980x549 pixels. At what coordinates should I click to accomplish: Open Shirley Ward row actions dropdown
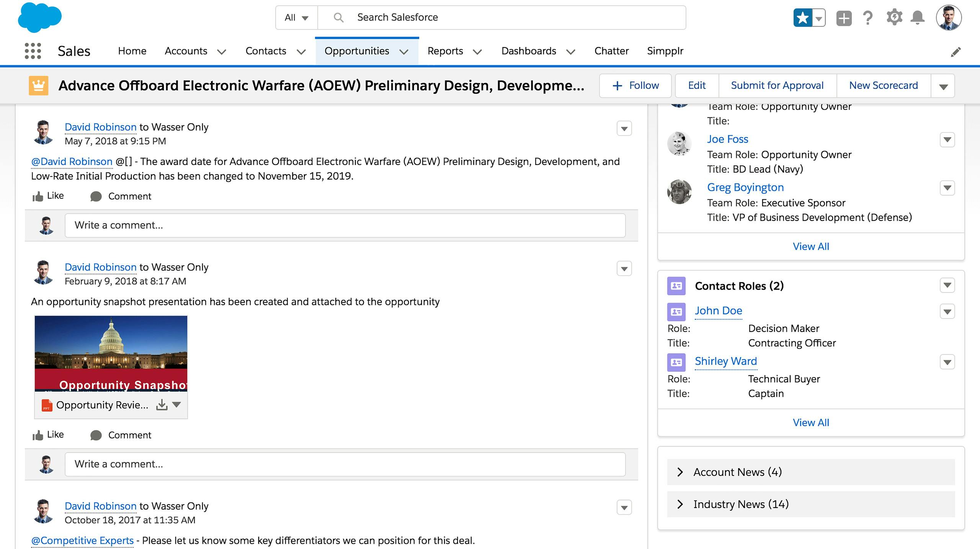click(x=947, y=362)
